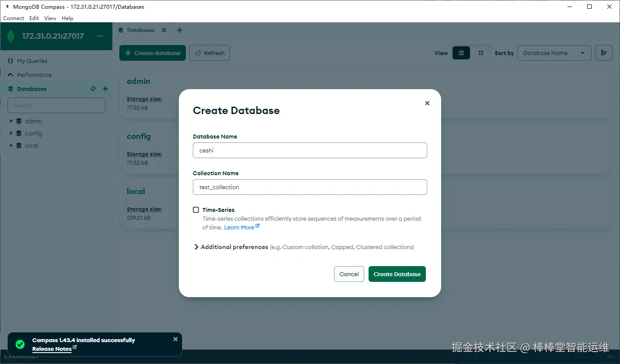Click plus icon beside Databases in sidebar

[105, 89]
